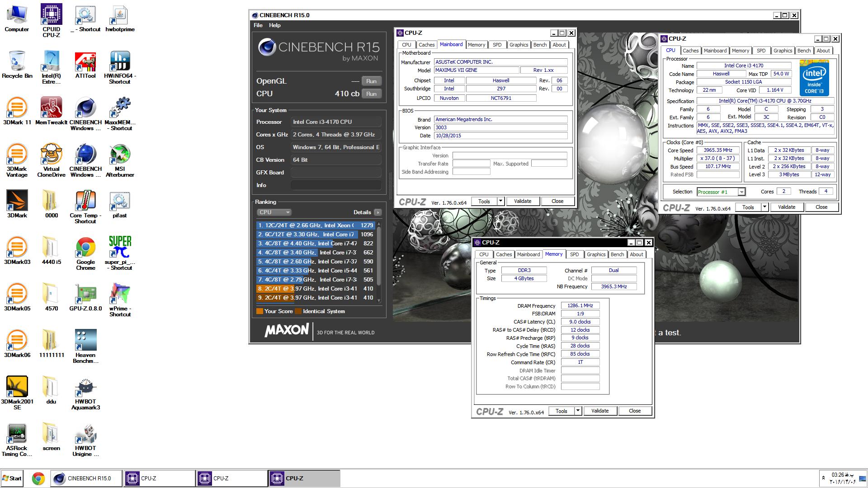Open SPD tab in Memory CPU-Z window
Image resolution: width=868 pixels, height=488 pixels.
[x=574, y=254]
